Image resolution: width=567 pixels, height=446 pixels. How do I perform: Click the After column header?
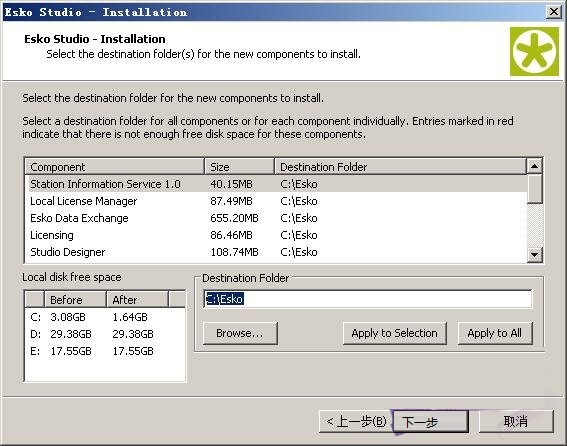(x=137, y=300)
